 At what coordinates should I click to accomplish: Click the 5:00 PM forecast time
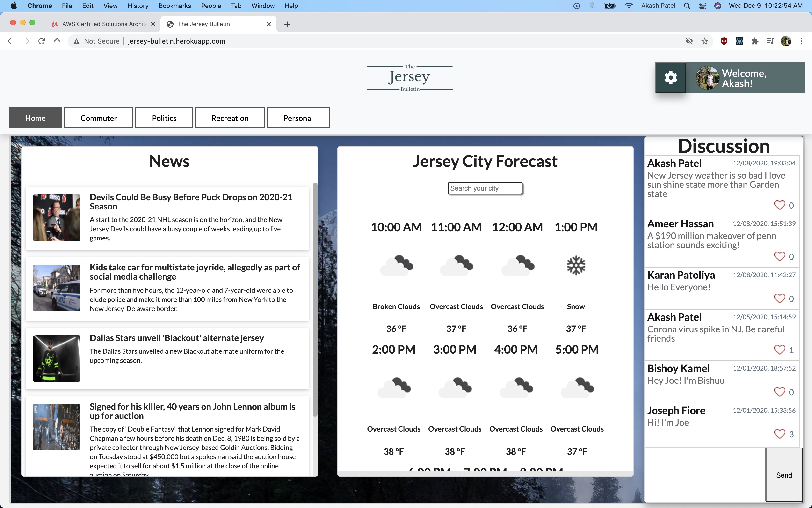tap(577, 349)
